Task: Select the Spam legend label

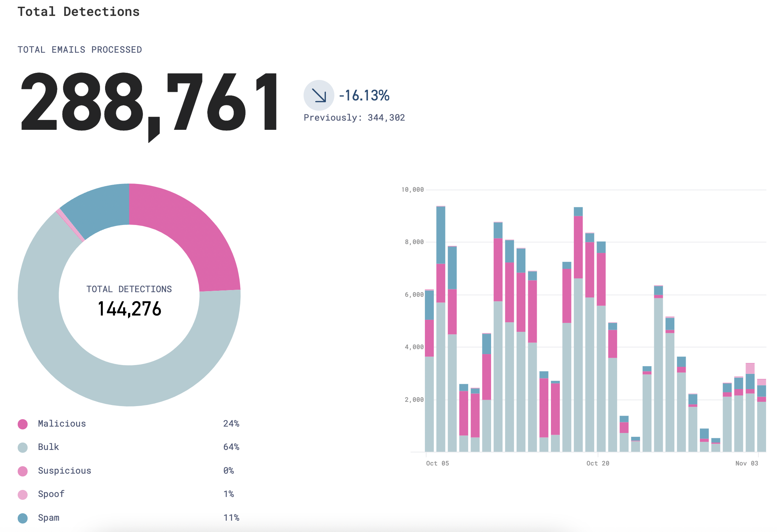Action: (49, 517)
